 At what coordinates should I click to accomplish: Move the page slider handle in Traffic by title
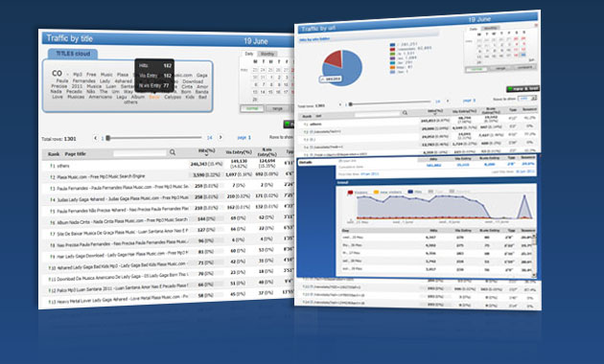tap(108, 138)
